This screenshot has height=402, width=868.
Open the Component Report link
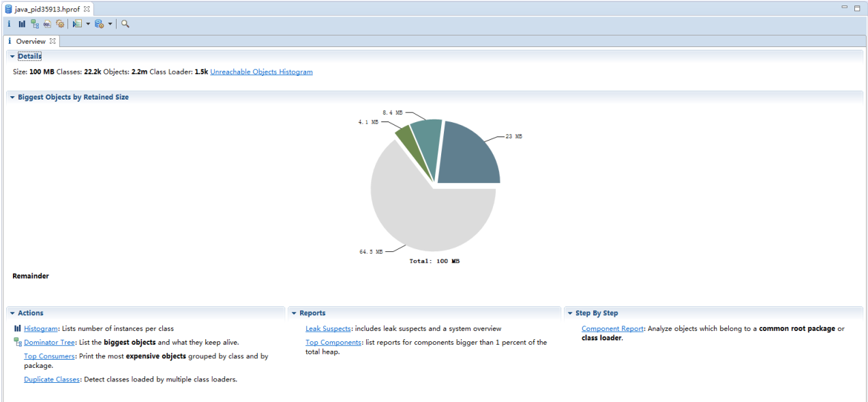[x=612, y=328]
